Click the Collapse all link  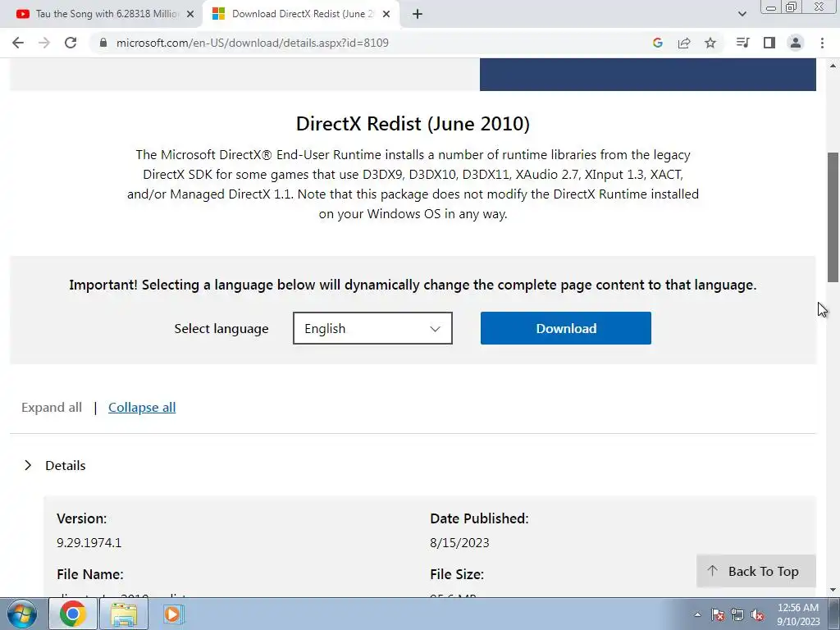[x=142, y=407]
